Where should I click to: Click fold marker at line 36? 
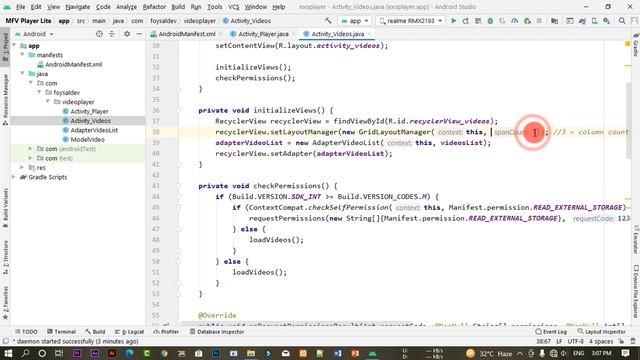(x=178, y=110)
